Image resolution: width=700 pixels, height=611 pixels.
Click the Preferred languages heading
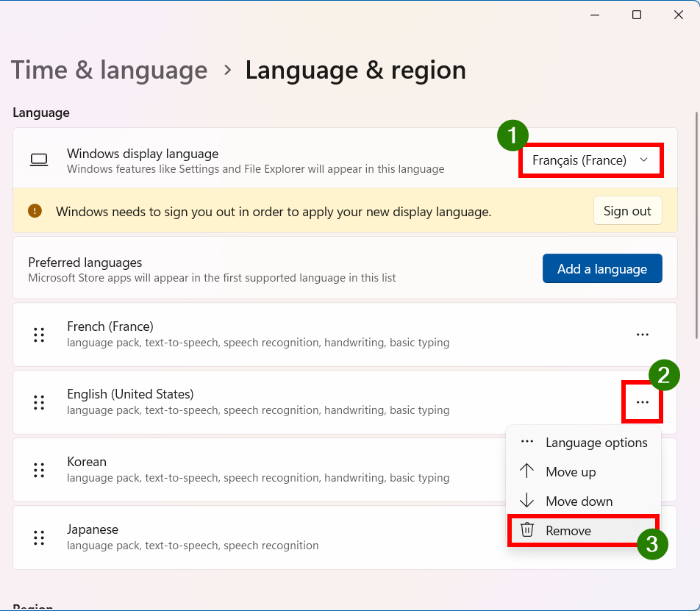pyautogui.click(x=85, y=262)
